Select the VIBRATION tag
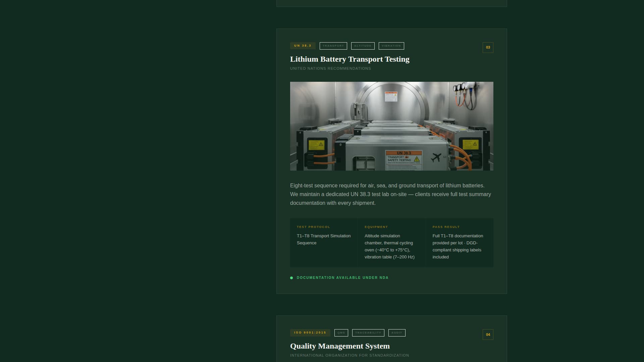644x362 pixels. point(391,46)
